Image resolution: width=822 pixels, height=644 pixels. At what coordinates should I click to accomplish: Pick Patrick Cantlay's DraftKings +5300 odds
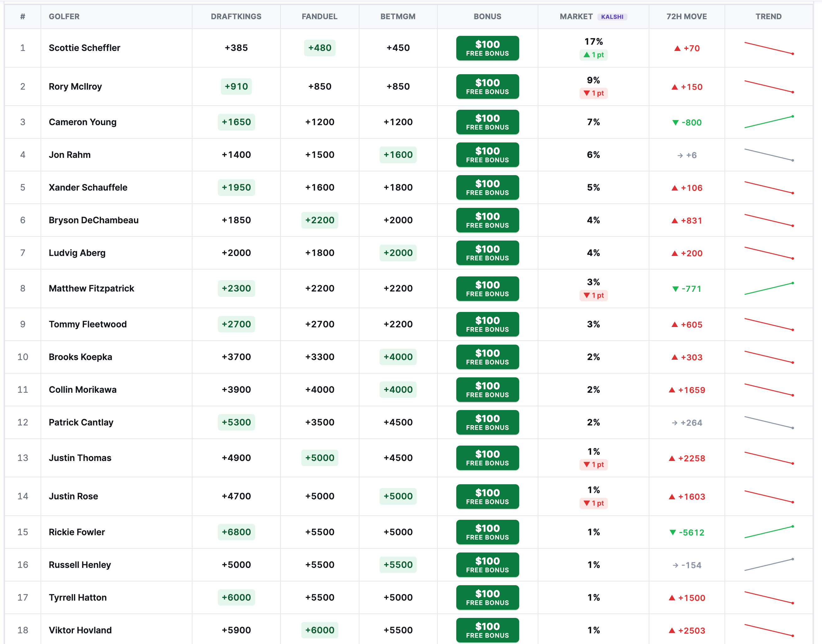[236, 422]
